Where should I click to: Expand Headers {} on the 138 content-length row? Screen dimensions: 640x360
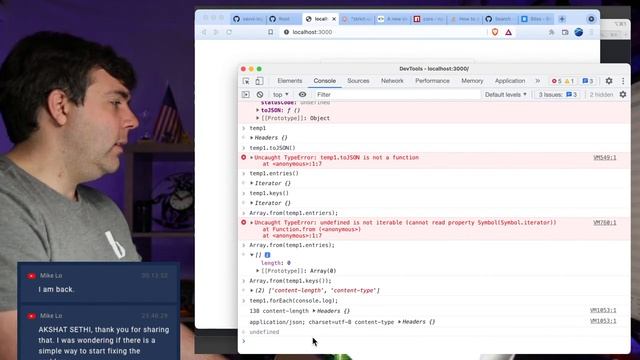[x=314, y=311]
